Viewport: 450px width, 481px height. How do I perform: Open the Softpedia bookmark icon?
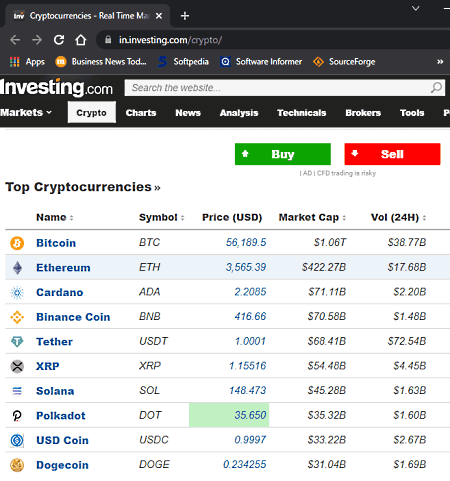point(162,62)
